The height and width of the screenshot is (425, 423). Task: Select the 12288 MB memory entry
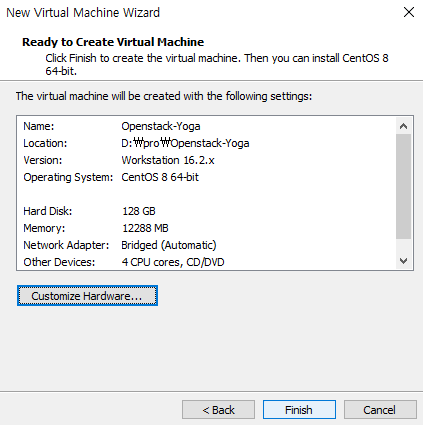click(145, 228)
